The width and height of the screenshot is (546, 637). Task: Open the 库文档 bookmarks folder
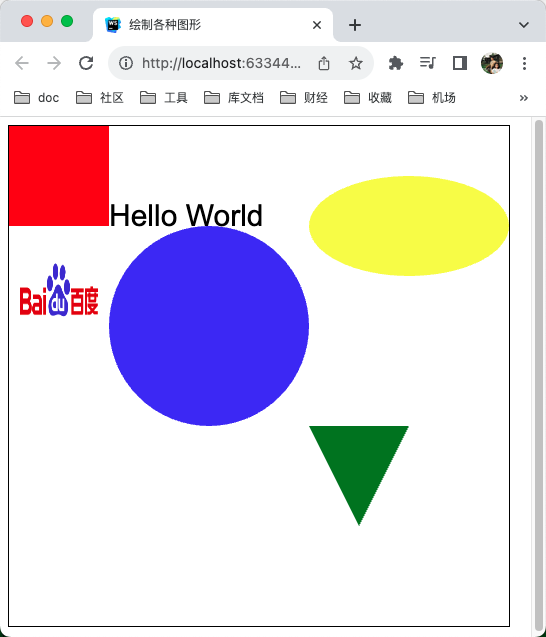[x=234, y=98]
